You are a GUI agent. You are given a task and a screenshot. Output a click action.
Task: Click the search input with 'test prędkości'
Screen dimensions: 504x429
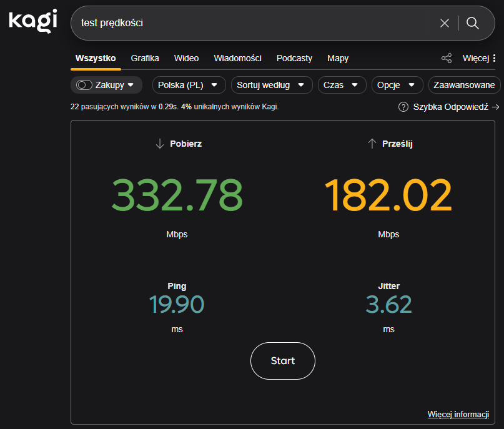(250, 23)
